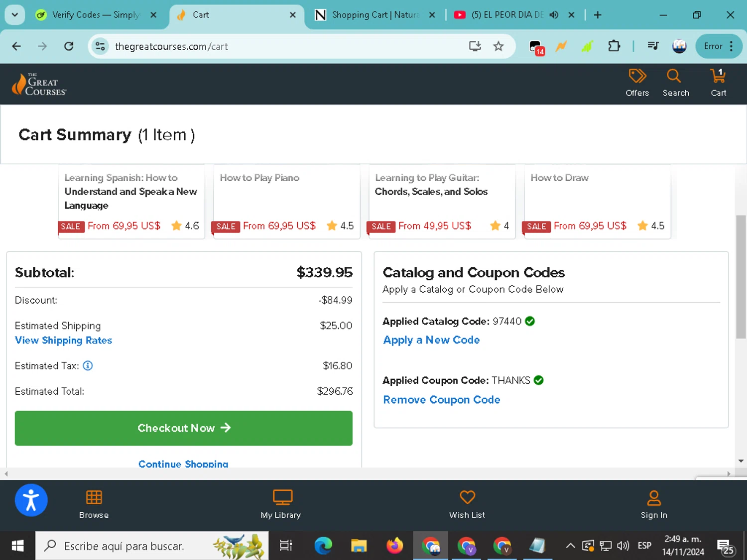Screen dimensions: 747x560
Task: Click the Windows search box
Action: (152, 546)
